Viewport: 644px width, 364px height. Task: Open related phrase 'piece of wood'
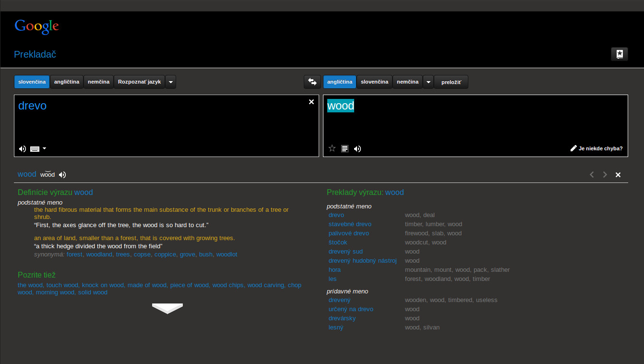190,285
